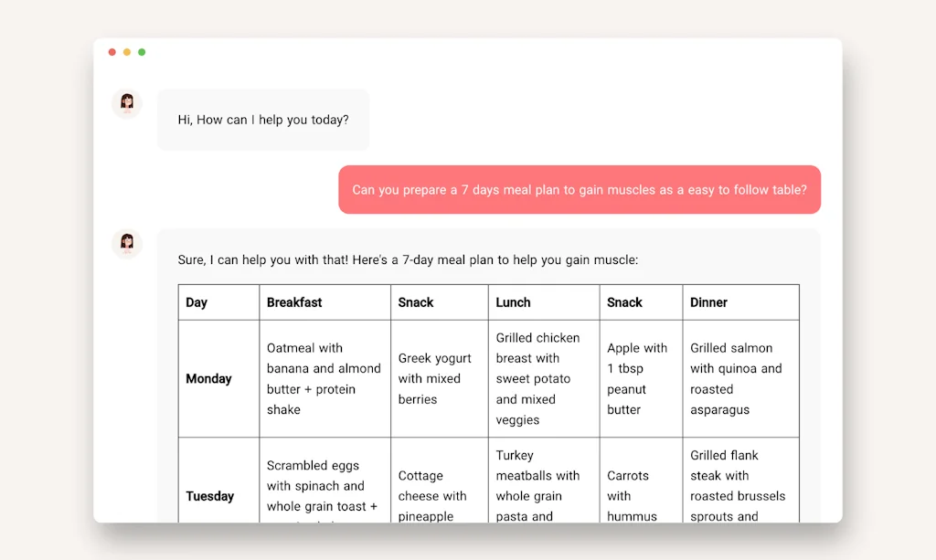Click the yellow minimize traffic light icon
936x560 pixels.
coord(126,52)
